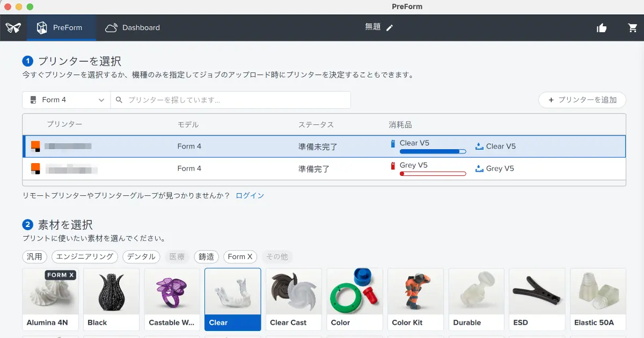Click the ステータス column header

click(316, 124)
